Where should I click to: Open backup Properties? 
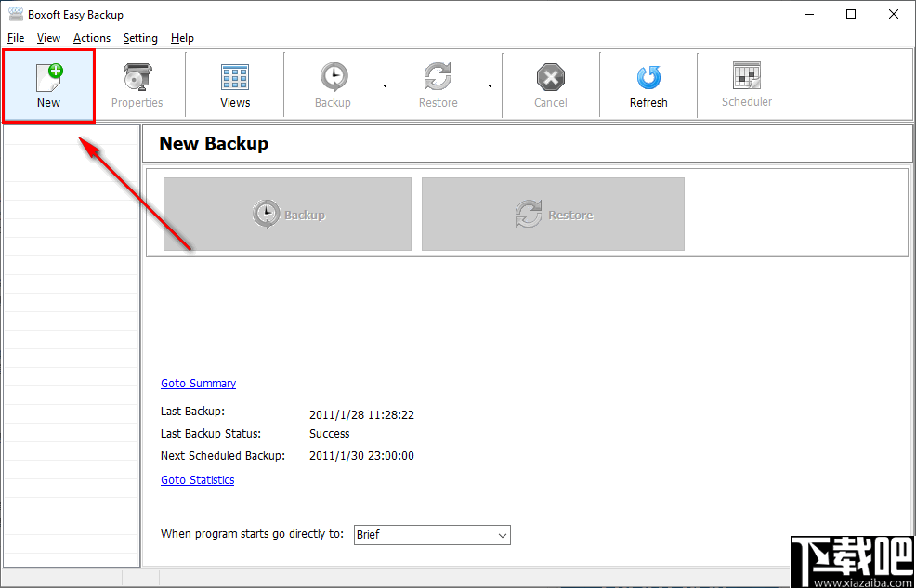coord(137,85)
